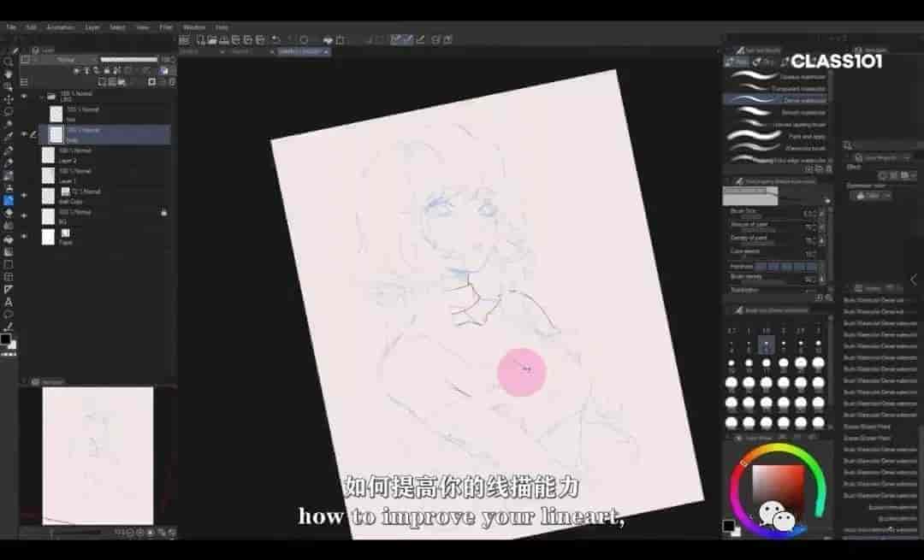Select the Text tool
This screenshot has height=560, width=924.
(9, 302)
